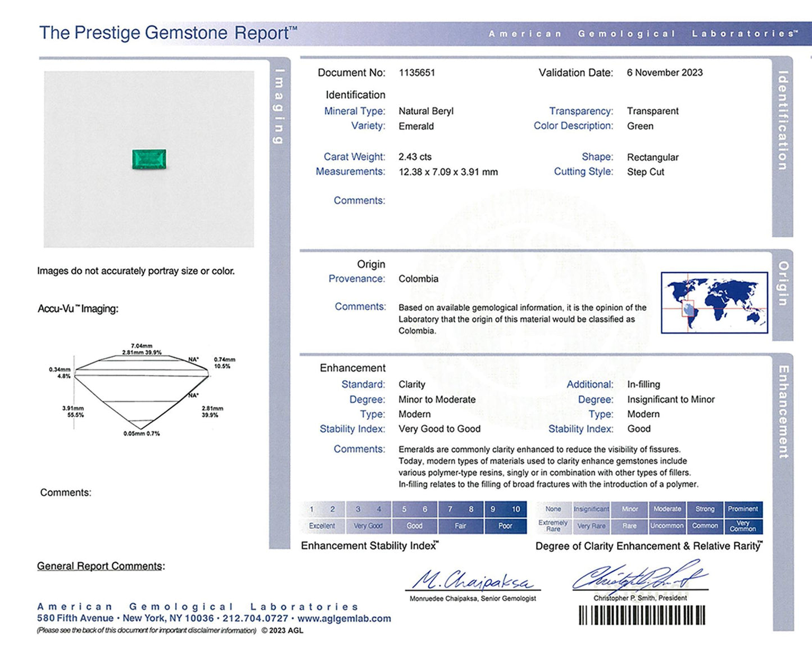This screenshot has width=812, height=650.
Task: Select the Prominent clarity enhancement cell
Action: [743, 509]
